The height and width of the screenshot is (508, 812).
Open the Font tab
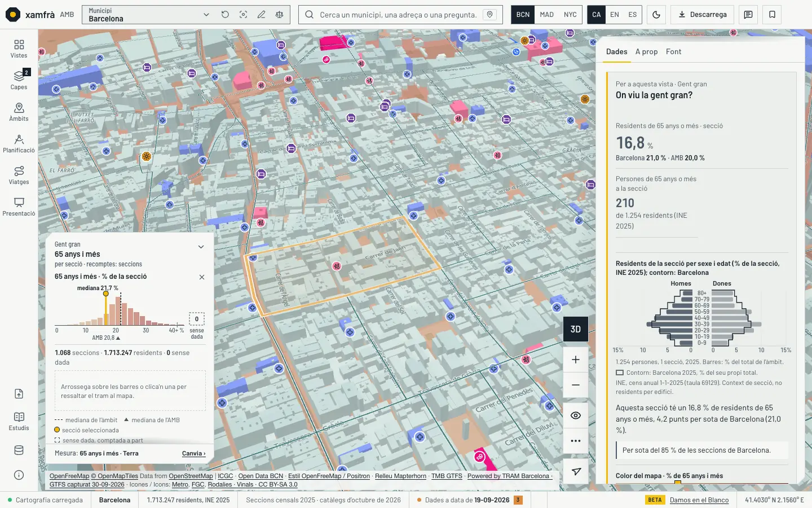click(x=673, y=51)
